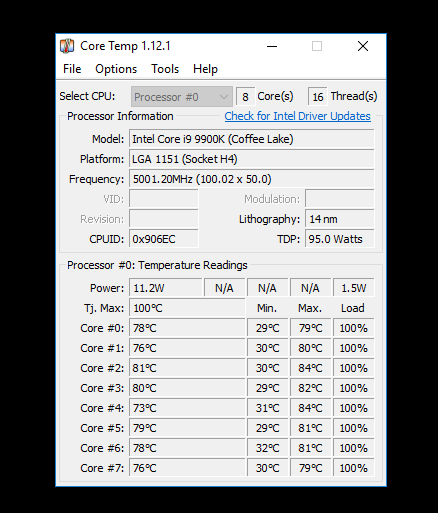Click Core #7 current temperature 76°C
The height and width of the screenshot is (513, 438).
tap(187, 468)
